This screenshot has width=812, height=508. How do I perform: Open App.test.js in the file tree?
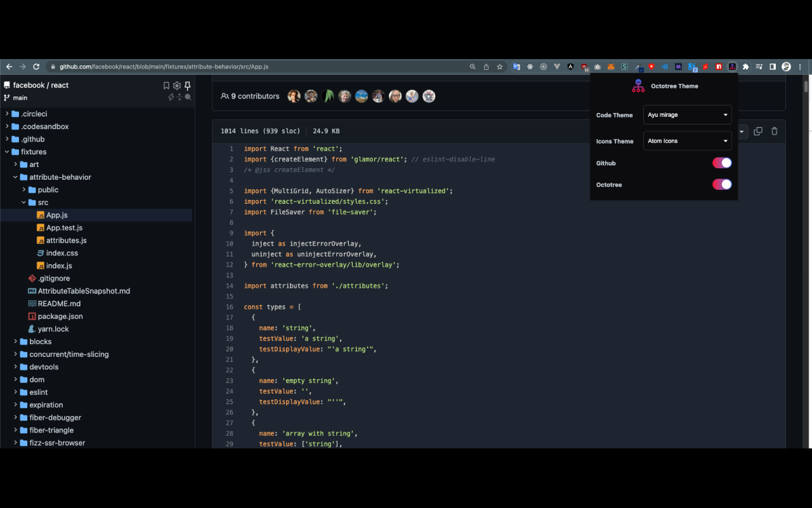(x=64, y=228)
